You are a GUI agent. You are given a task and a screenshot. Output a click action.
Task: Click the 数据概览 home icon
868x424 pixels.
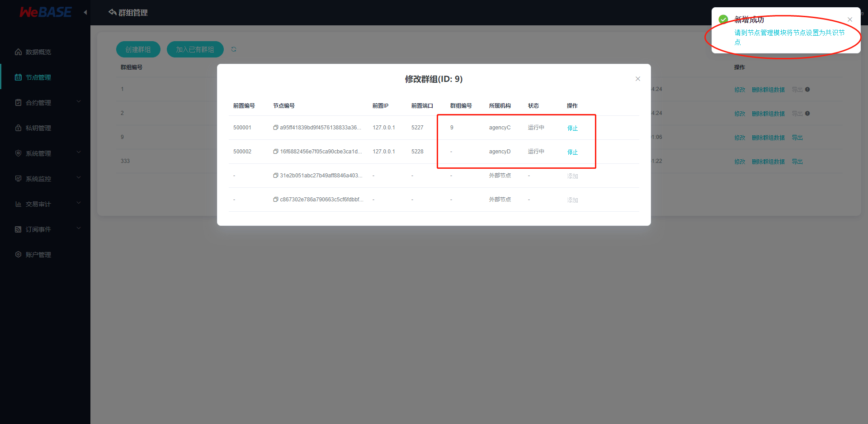click(x=18, y=52)
